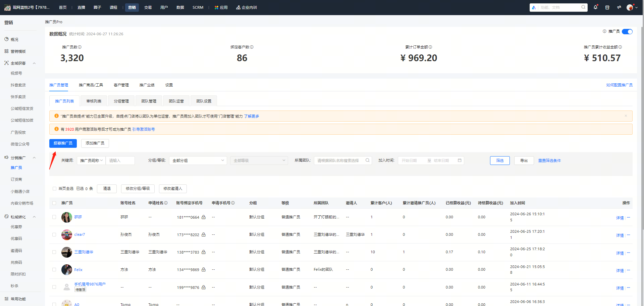The image size is (644, 306).
Task: Click info icon left of 推广员 switch
Action: (x=604, y=31)
